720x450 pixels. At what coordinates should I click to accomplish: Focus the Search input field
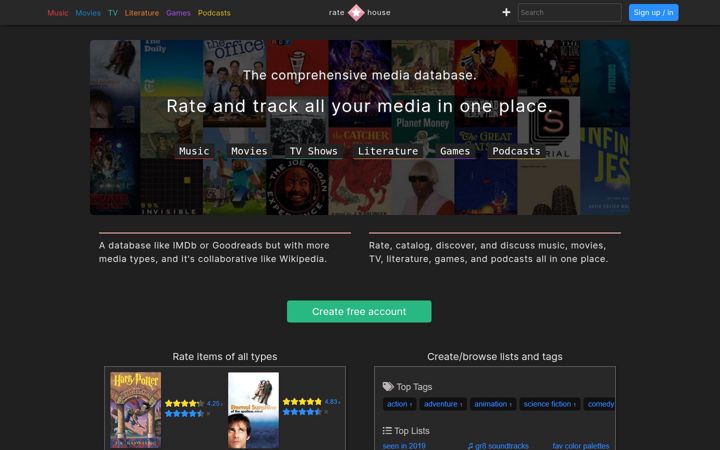click(x=569, y=12)
